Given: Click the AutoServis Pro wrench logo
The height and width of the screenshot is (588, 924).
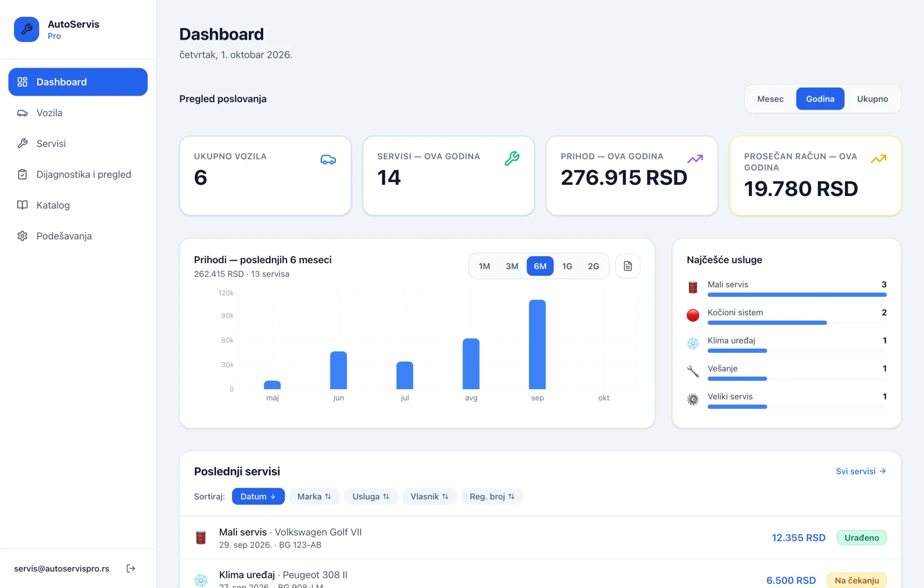Looking at the screenshot, I should coord(27,29).
